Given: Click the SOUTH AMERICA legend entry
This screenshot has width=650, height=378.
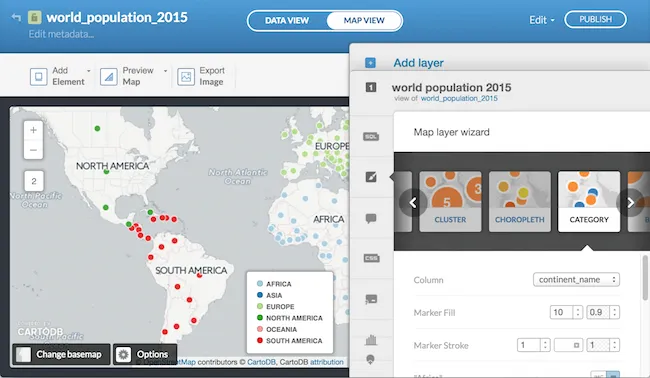Looking at the screenshot, I should pos(289,341).
